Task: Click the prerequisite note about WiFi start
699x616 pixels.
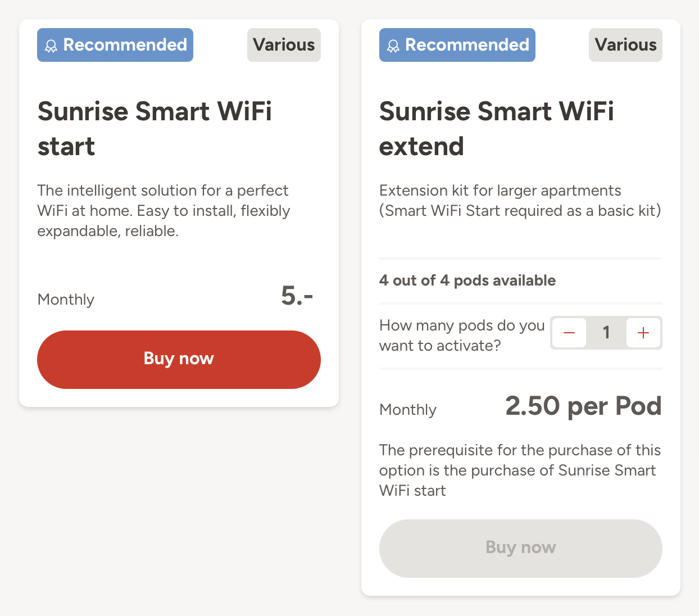Action: coord(520,470)
